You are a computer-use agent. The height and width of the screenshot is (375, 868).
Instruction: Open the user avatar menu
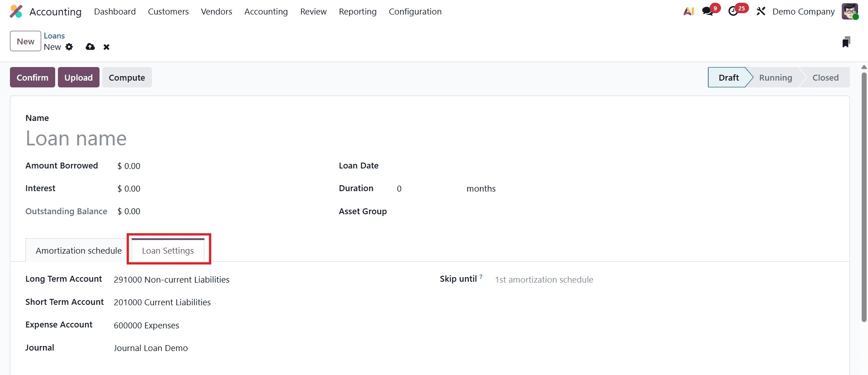[x=849, y=11]
